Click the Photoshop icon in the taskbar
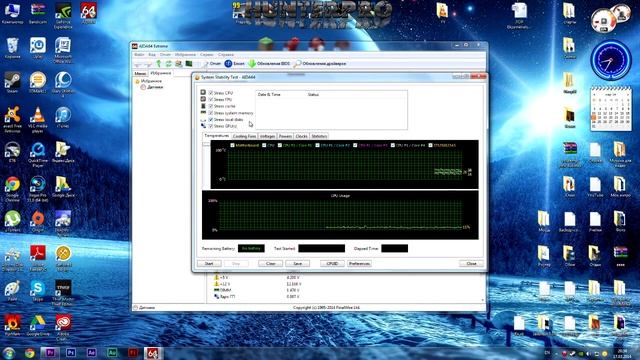The width and height of the screenshot is (640, 360). (x=71, y=353)
